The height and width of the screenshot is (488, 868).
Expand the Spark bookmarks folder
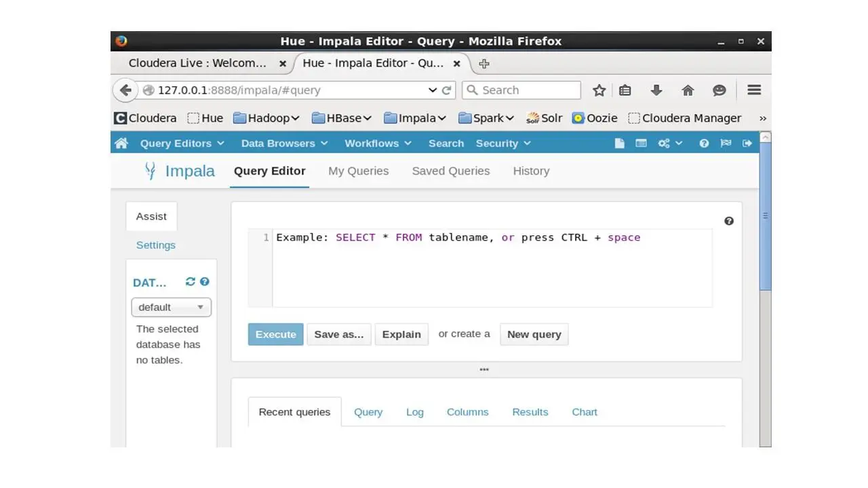click(x=486, y=118)
